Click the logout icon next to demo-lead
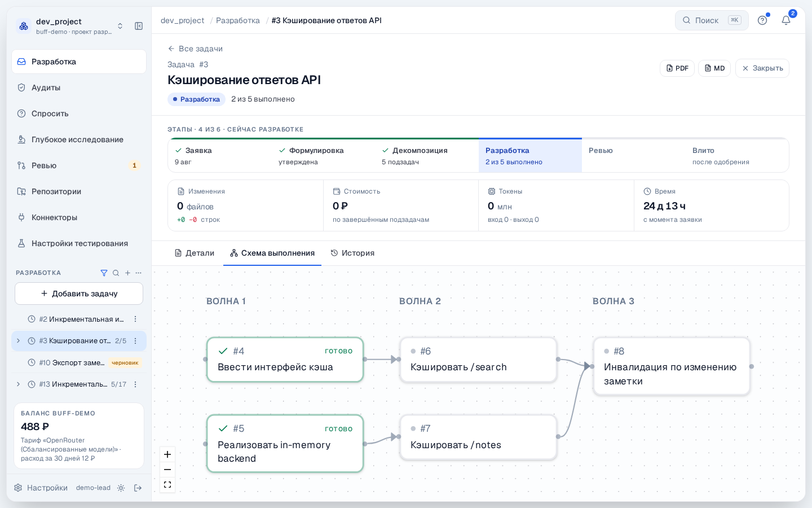 (x=138, y=488)
